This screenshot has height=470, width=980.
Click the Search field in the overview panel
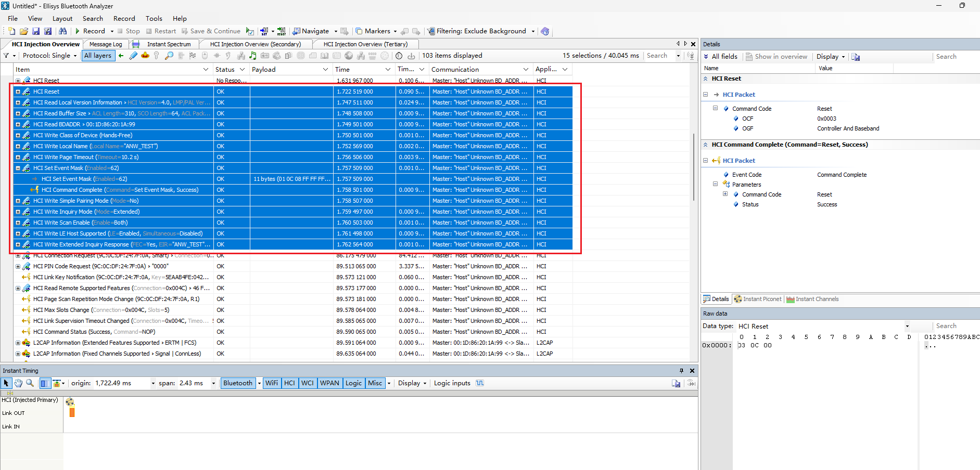(x=660, y=56)
